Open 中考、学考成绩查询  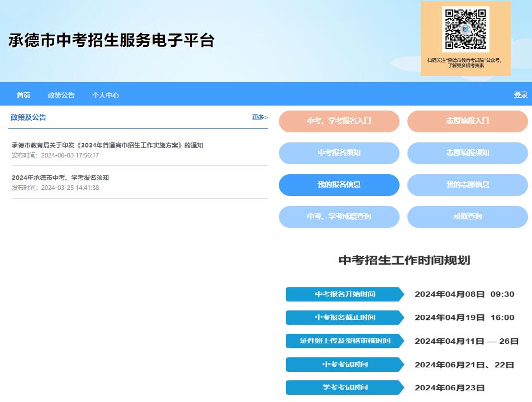[339, 217]
